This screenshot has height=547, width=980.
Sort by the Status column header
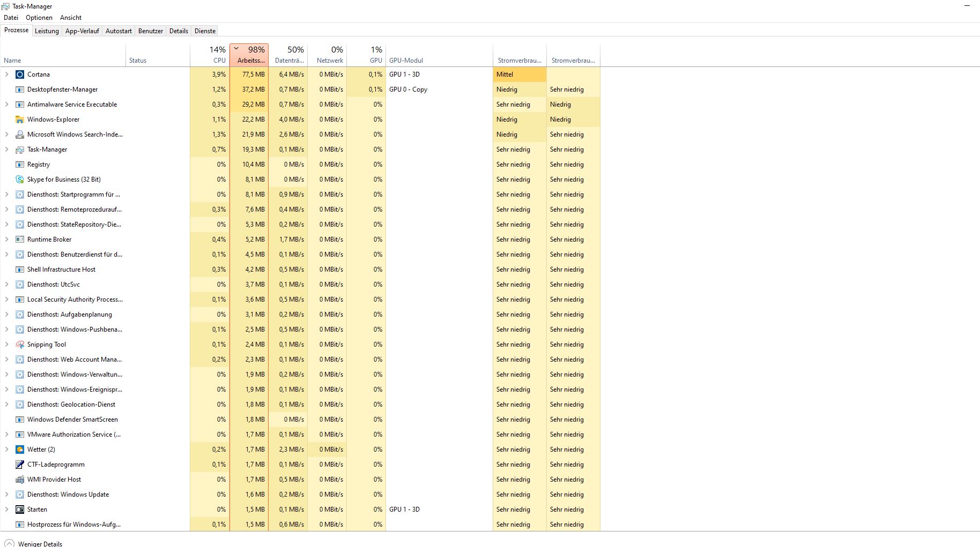coord(158,55)
